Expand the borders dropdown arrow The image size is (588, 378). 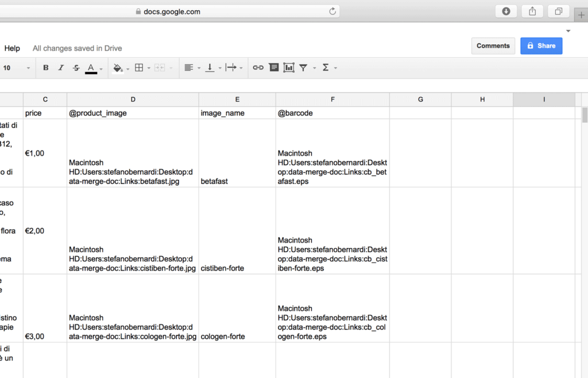click(x=149, y=68)
